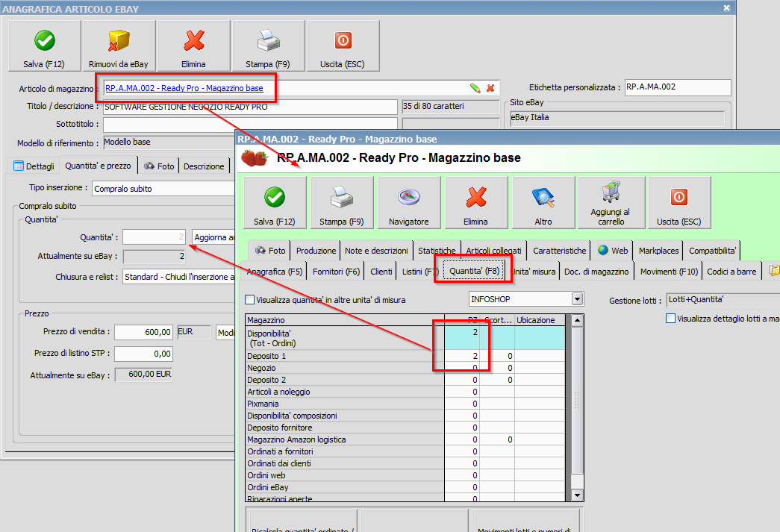Screen dimensions: 780x532
Task: Click Salva (F12) in the eBay article window
Action: coord(44,46)
